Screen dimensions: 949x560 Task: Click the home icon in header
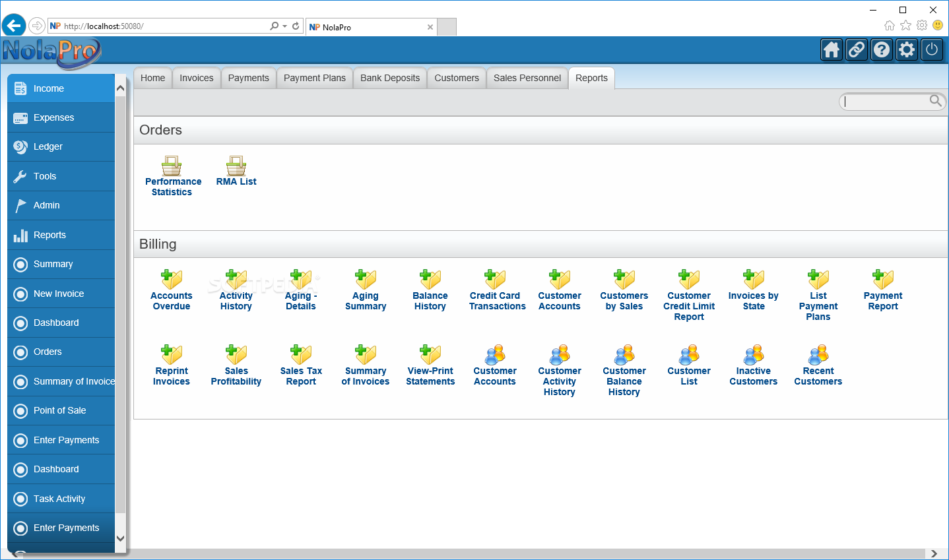click(832, 49)
